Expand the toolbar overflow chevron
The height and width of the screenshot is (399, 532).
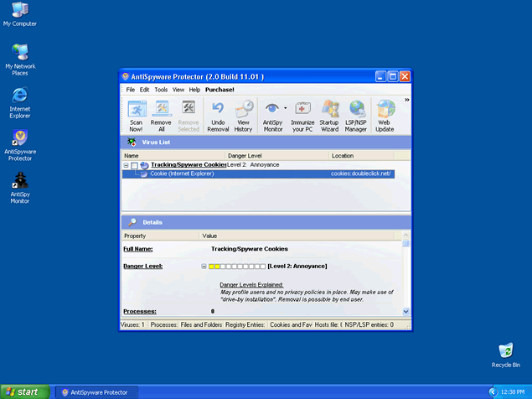click(x=407, y=101)
